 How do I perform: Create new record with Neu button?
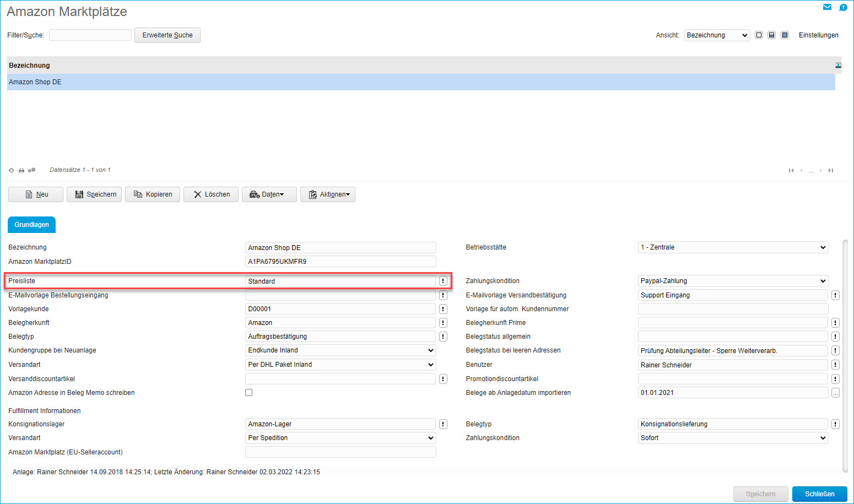pyautogui.click(x=36, y=194)
